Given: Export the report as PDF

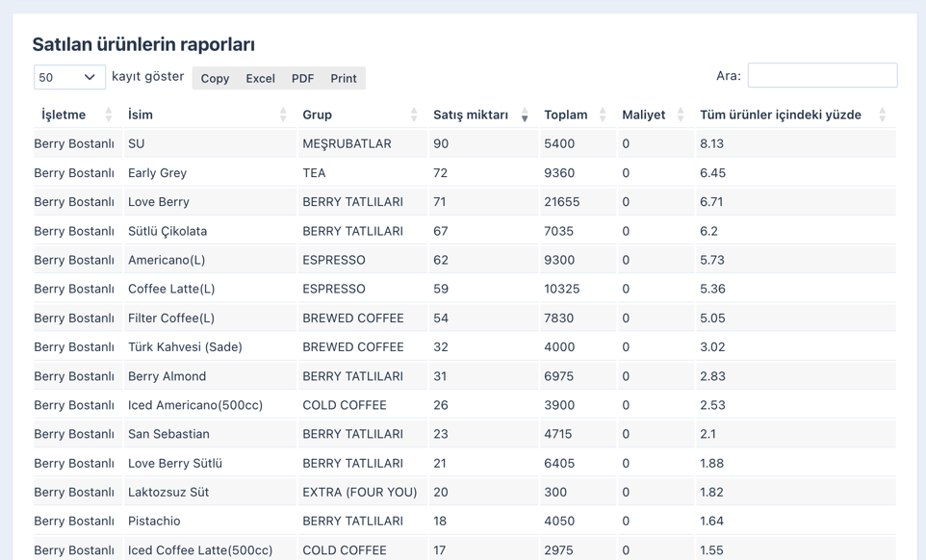Looking at the screenshot, I should pos(302,78).
